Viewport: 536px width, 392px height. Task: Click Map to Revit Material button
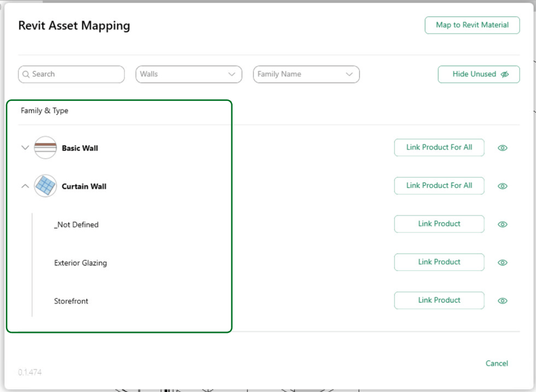[472, 25]
